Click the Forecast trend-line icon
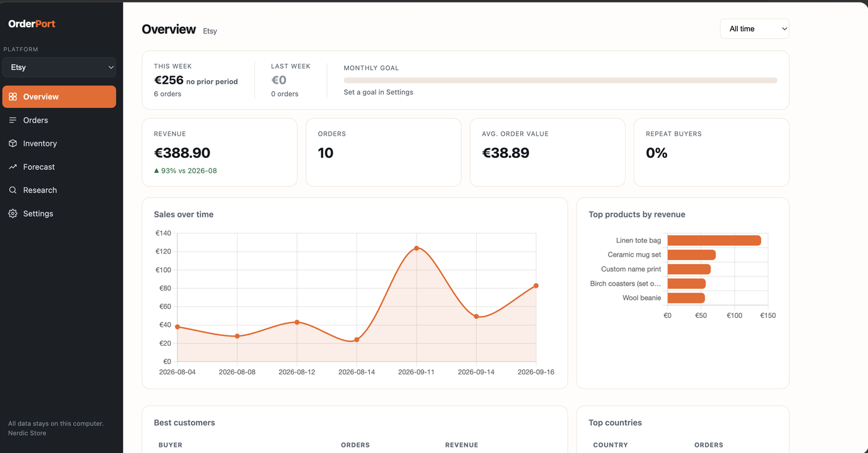 click(x=13, y=167)
